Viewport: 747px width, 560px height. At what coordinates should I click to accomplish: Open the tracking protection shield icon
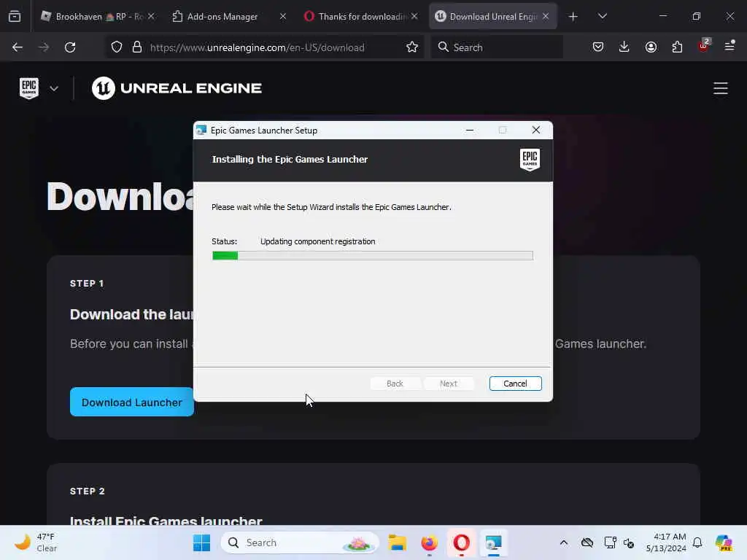(x=117, y=47)
